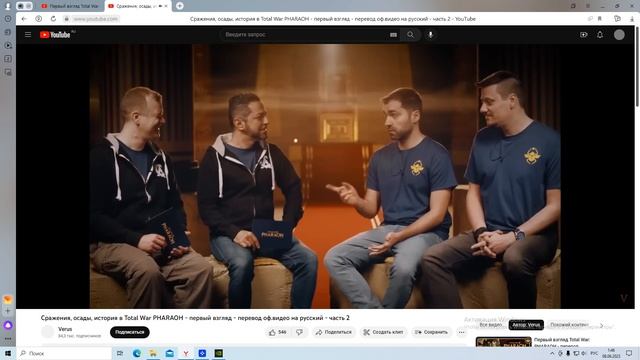Screen dimensions: 640x360
Task: Click the Подписаться subscribe button
Action: (129, 332)
